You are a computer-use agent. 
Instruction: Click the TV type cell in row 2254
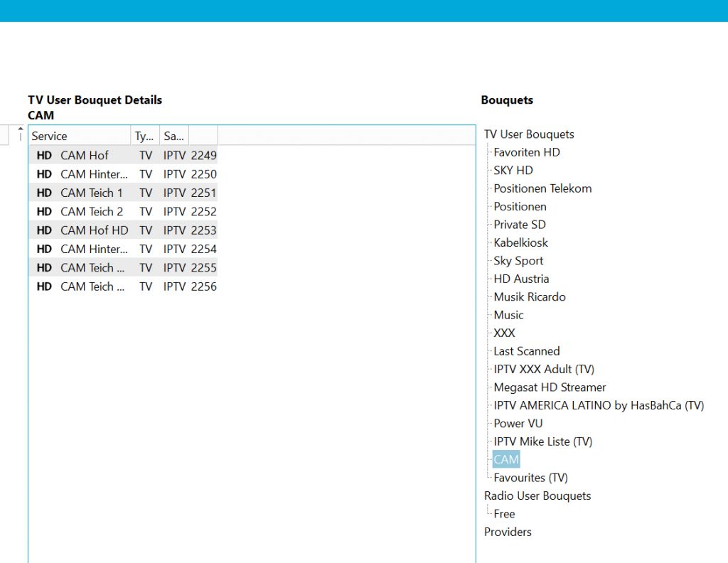pos(146,249)
